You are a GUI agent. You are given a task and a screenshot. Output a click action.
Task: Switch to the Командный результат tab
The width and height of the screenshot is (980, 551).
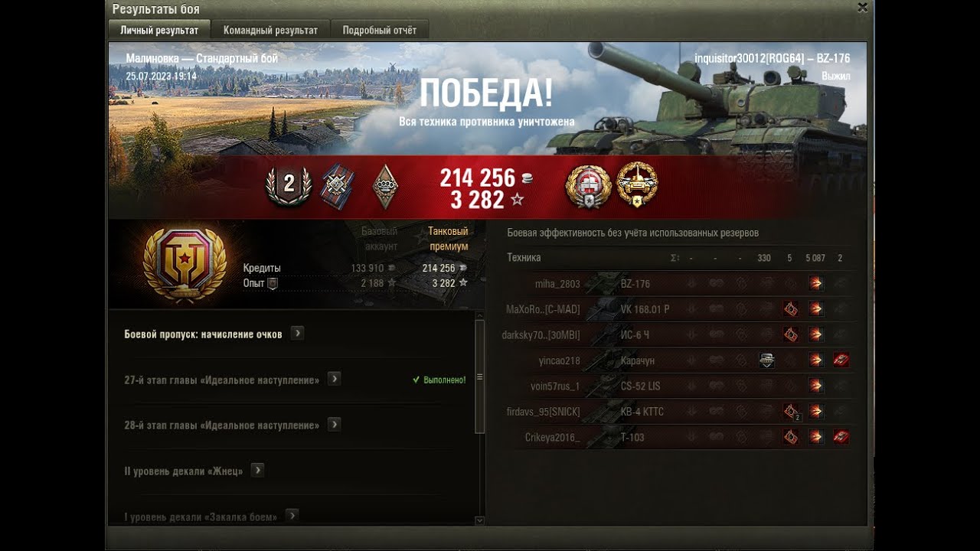click(270, 30)
